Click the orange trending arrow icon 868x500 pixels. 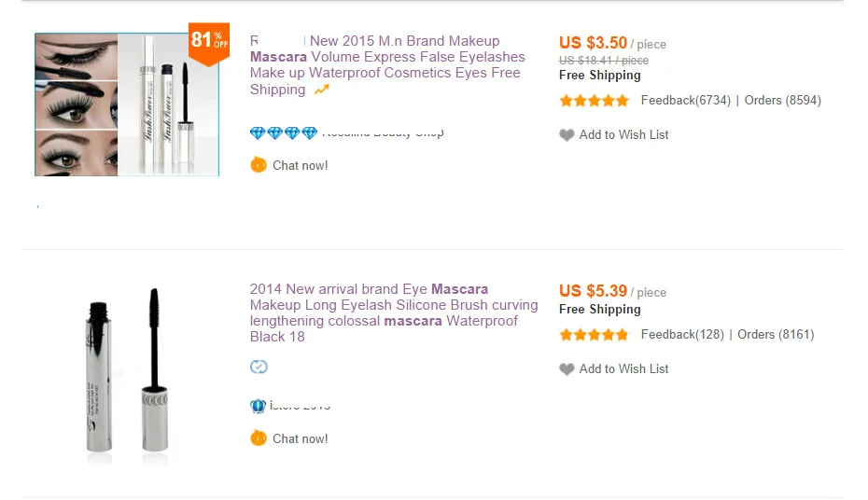pyautogui.click(x=322, y=90)
